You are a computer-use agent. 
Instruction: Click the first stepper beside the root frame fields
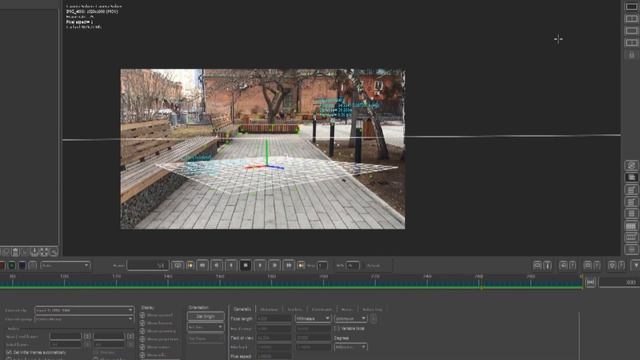point(87,336)
